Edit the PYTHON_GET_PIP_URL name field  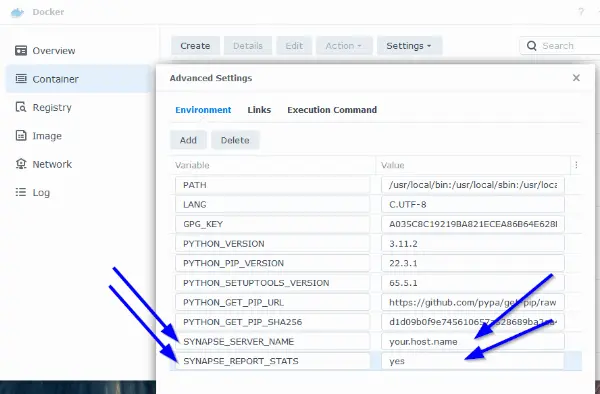pos(272,302)
